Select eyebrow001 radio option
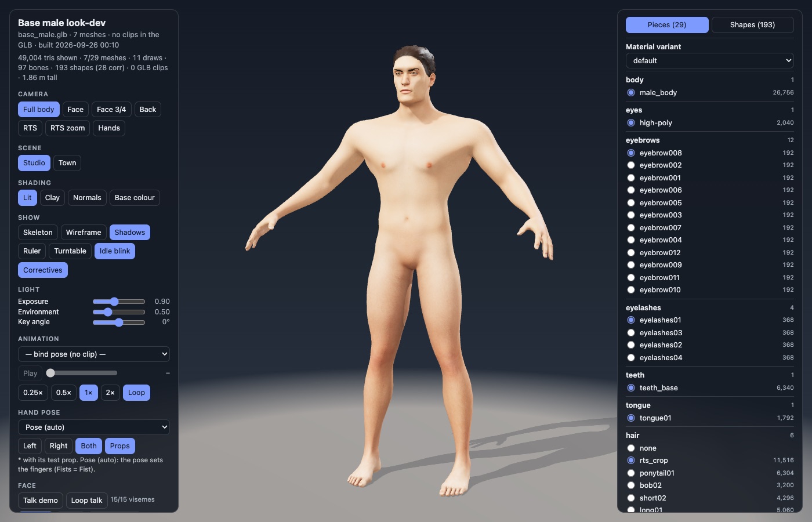 [x=631, y=178]
